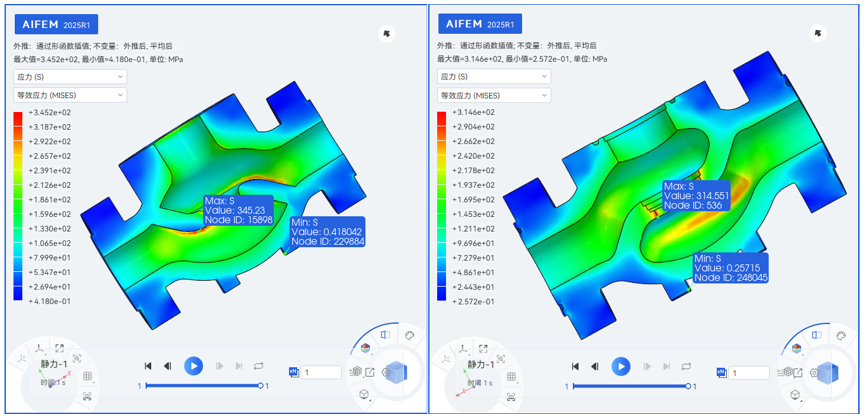Screen dimensions: 864x419
Task: Toggle loop playback in the right view
Action: [686, 366]
